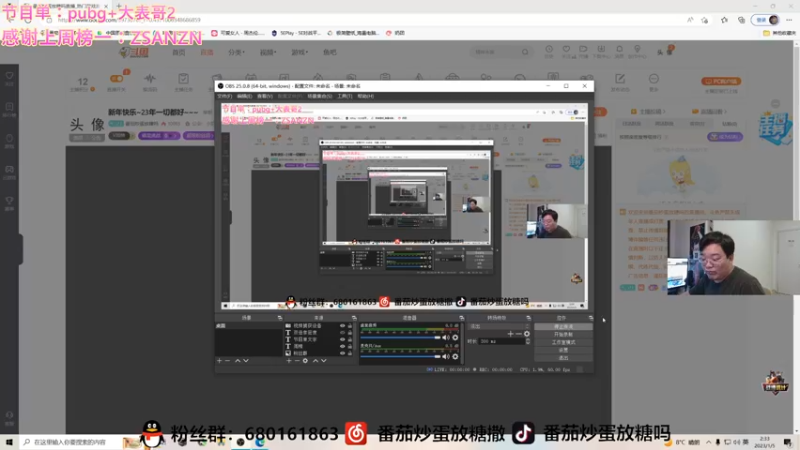Move source up in Sources list

tap(315, 361)
